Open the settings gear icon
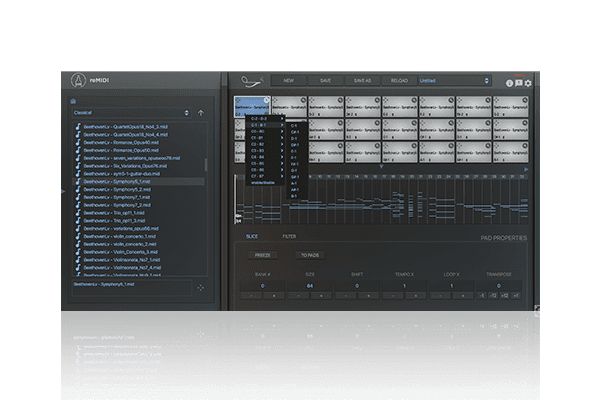600x400 pixels. [528, 83]
